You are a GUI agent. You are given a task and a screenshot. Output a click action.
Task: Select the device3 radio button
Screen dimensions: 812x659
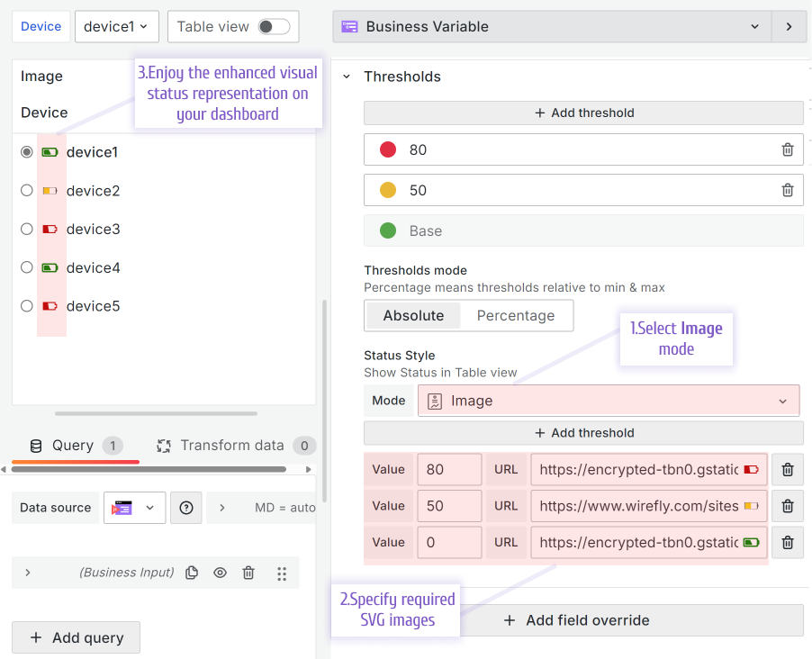pos(26,230)
